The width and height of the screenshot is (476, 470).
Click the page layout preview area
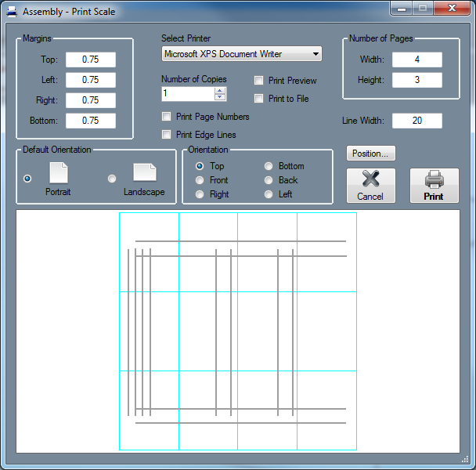[238, 331]
